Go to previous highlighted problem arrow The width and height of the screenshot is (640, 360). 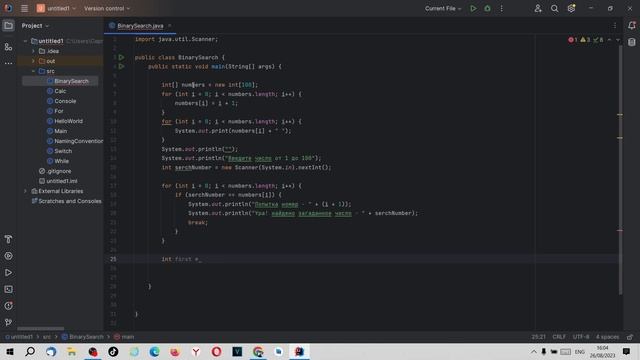[x=609, y=40]
